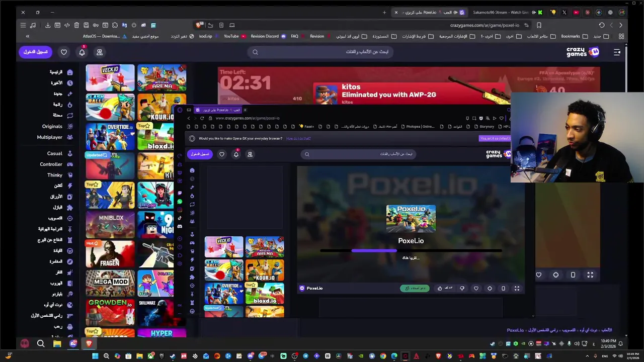644x362 pixels.
Task: Bookmark this page in Brave address bar
Action: click(539, 25)
